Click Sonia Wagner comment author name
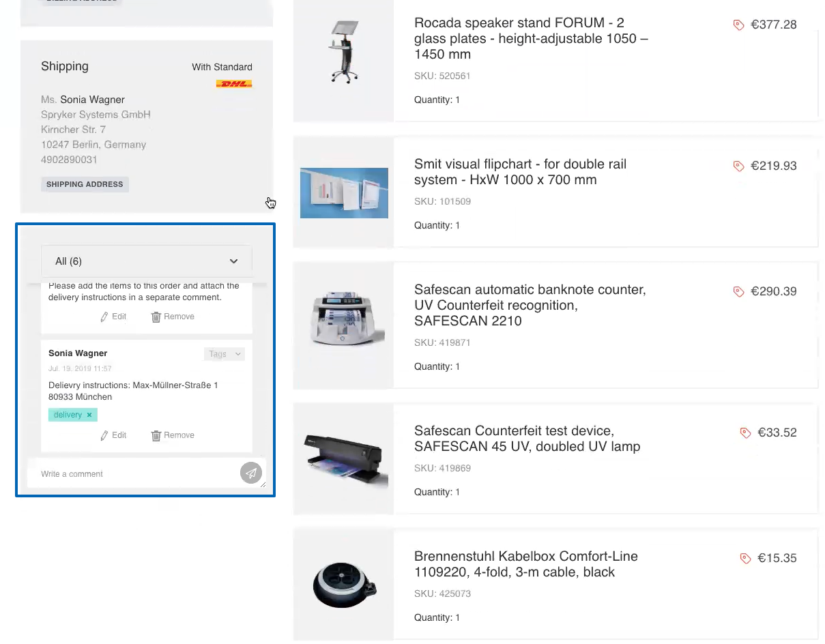This screenshot has height=644, width=825. click(78, 353)
